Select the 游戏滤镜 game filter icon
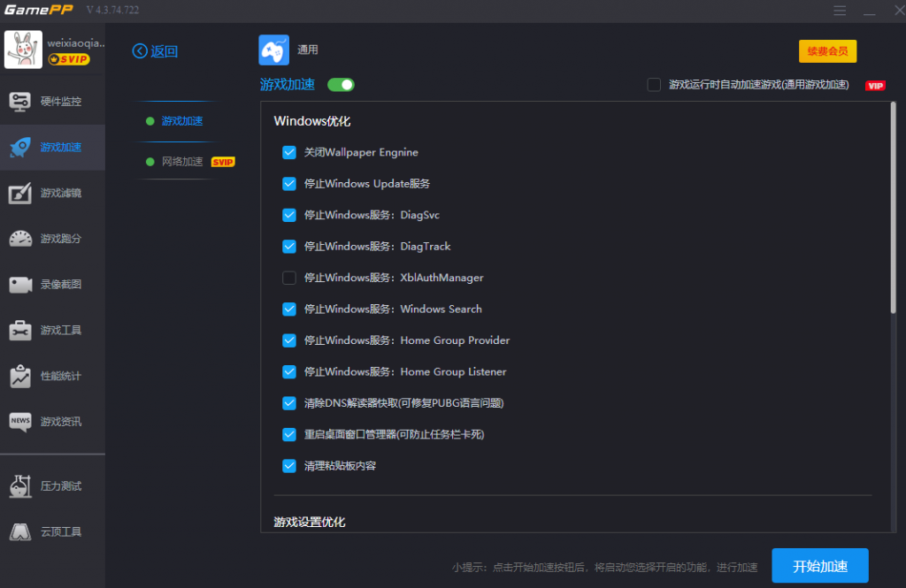 point(52,193)
